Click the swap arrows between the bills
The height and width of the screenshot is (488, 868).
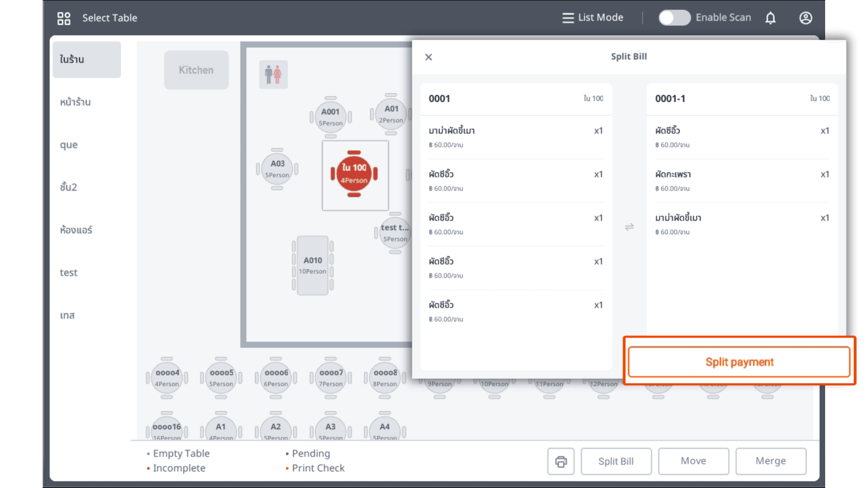(629, 227)
